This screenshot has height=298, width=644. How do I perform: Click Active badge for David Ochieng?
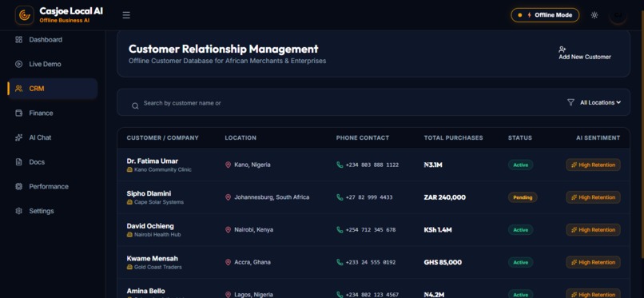click(520, 230)
